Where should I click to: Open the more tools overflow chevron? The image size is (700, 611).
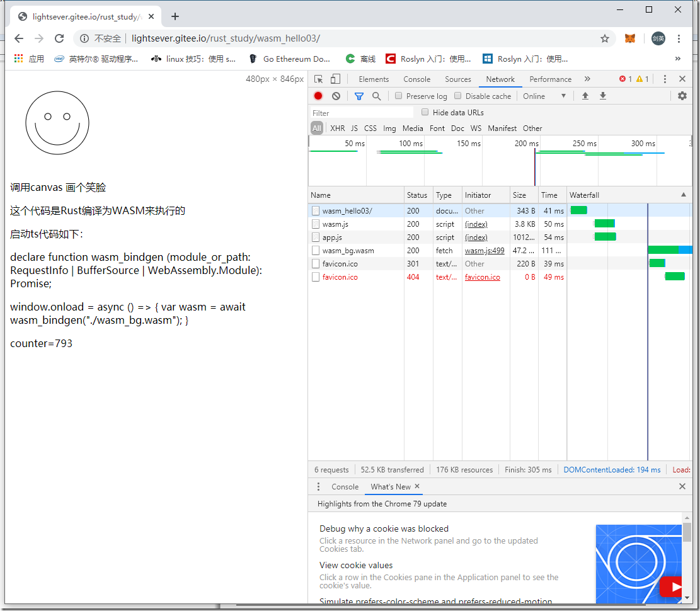click(x=587, y=79)
